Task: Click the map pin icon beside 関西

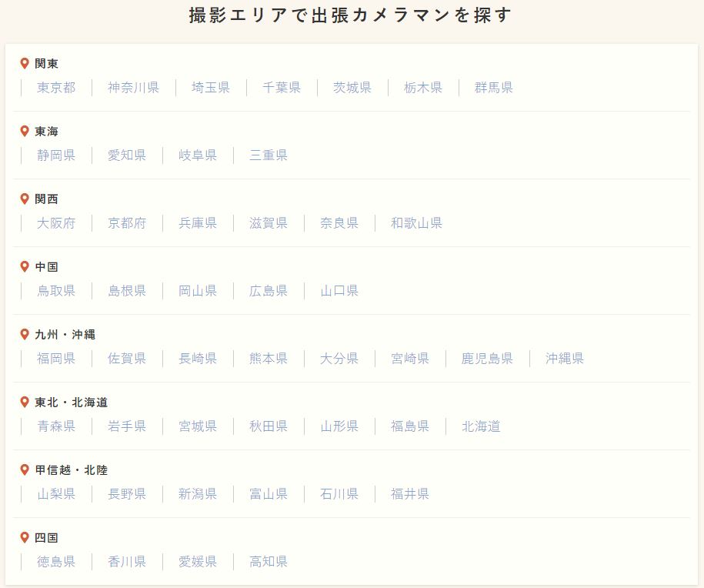Action: (25, 199)
